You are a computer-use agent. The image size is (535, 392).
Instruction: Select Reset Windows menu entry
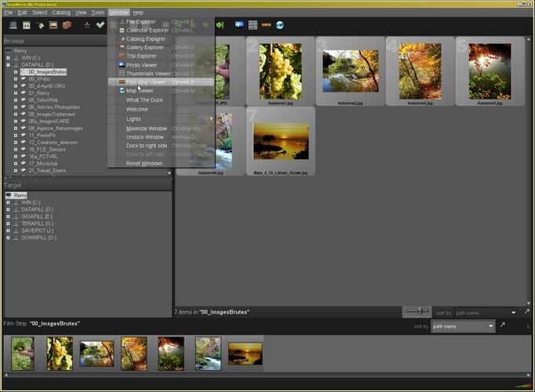144,163
